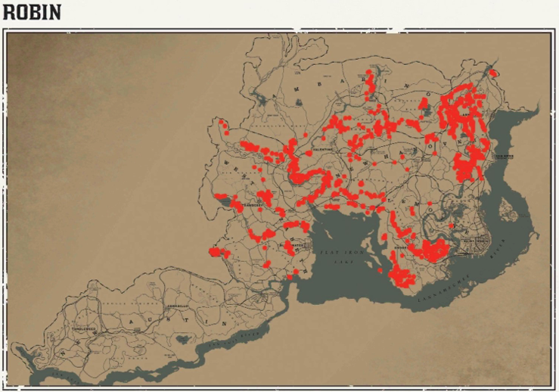Click the northeasternmost red robin marker
The image size is (559, 392).
tap(492, 73)
